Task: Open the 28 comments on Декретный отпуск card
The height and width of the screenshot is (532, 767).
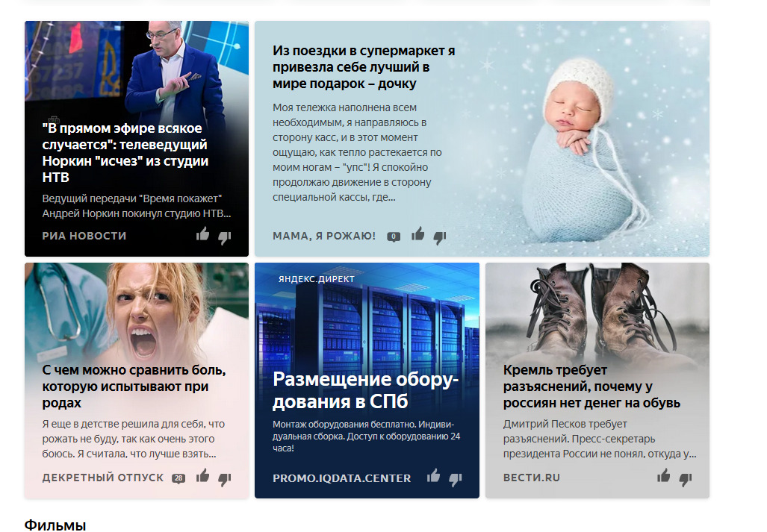Action: 178,478
